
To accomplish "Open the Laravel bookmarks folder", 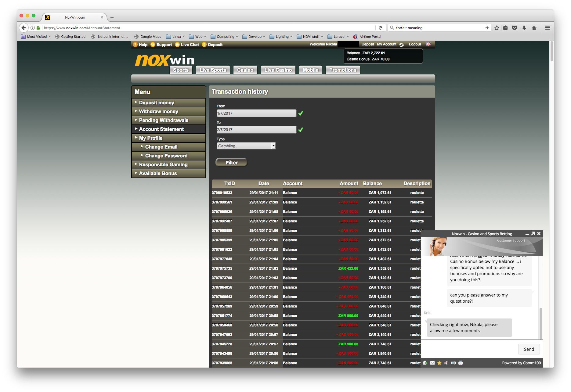I will coord(338,37).
